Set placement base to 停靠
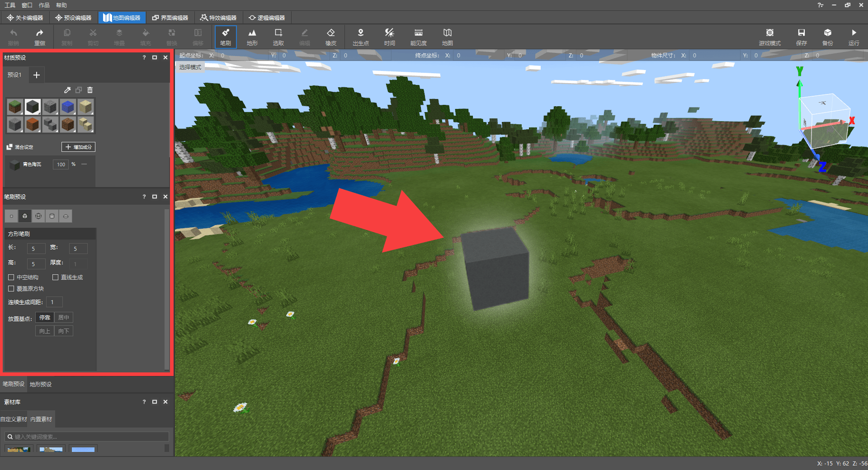868x470 pixels. click(45, 318)
